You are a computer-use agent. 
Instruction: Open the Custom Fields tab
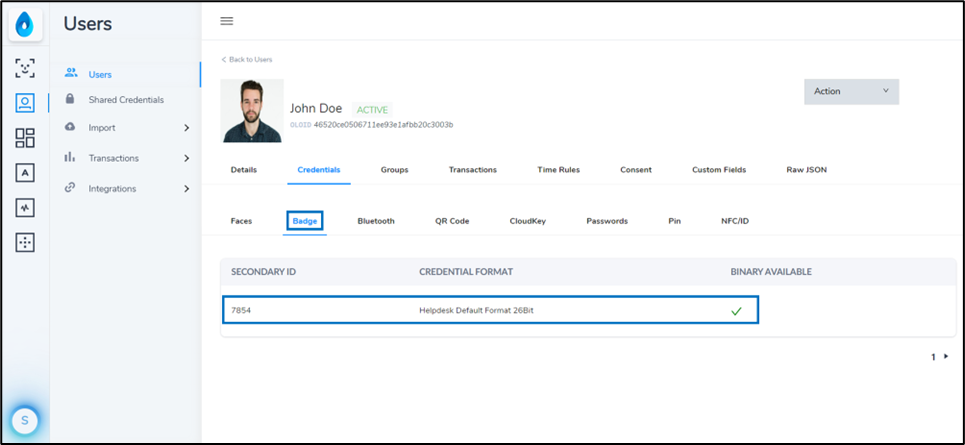[719, 170]
